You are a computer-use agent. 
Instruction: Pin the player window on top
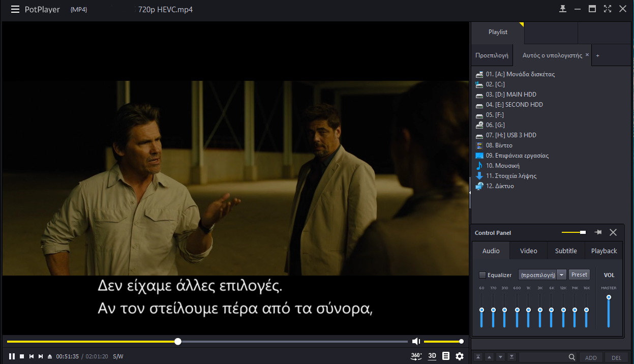click(x=563, y=9)
